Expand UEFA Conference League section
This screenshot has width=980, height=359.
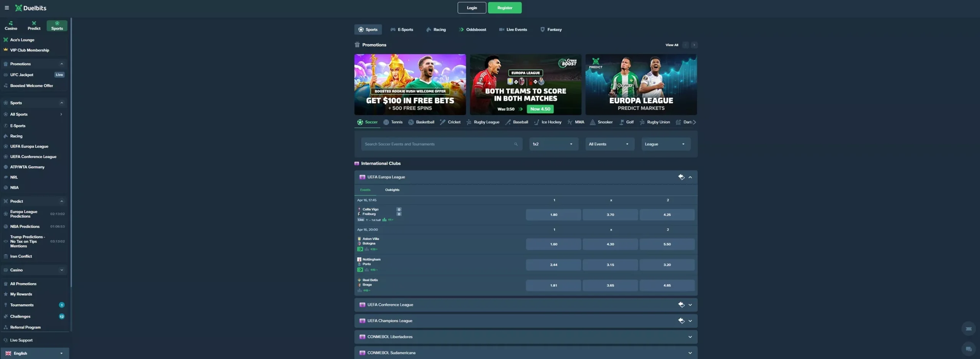click(690, 305)
